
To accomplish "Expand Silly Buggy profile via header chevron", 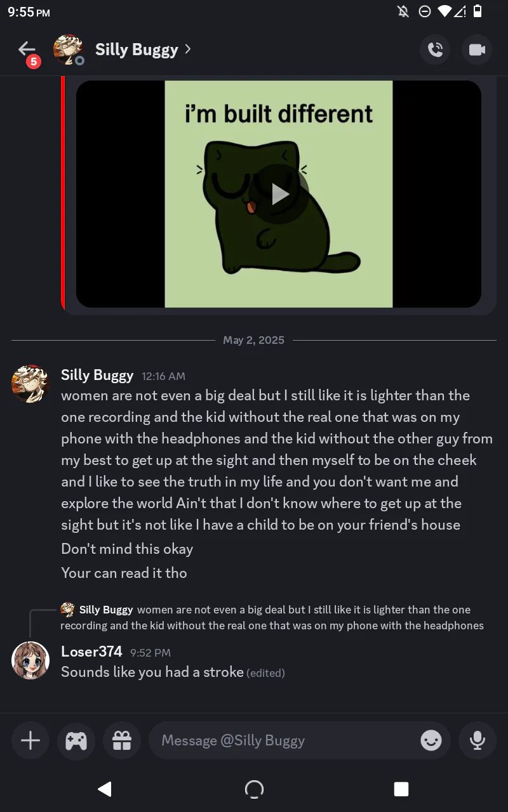I will point(187,49).
